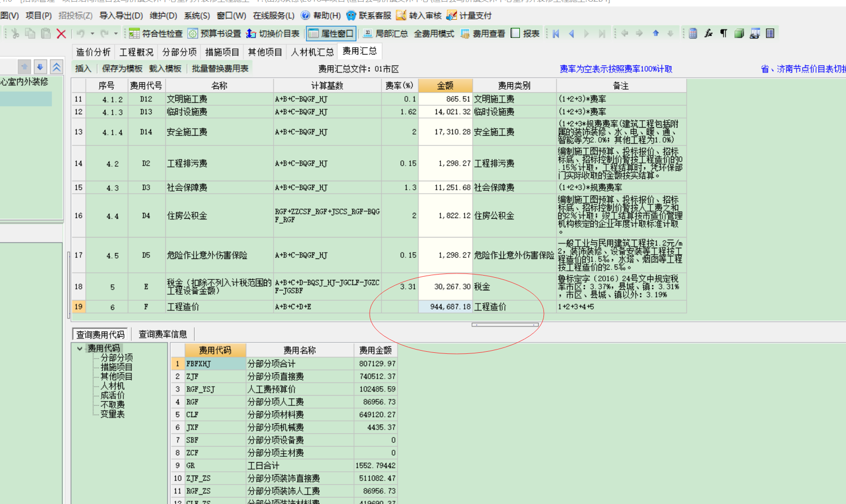
Task: Click the 944,687.18 工程造价 amount cell
Action: (x=445, y=307)
